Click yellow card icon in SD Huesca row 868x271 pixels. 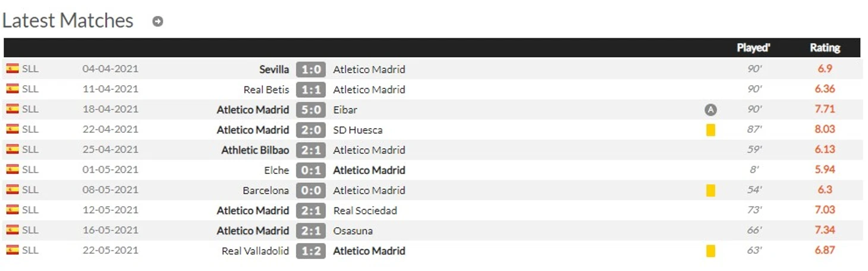click(710, 130)
